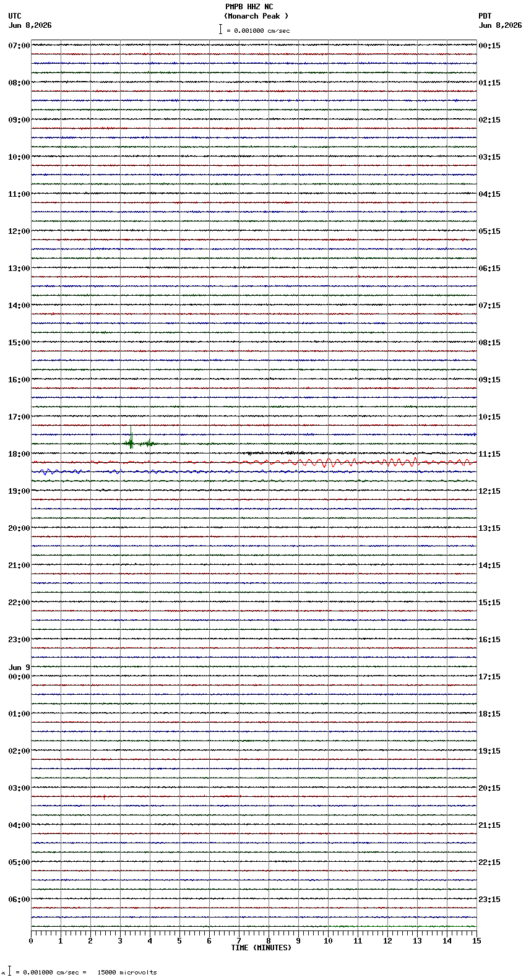The height and width of the screenshot is (980, 526).
Task: Click the red long-period wave trace at 18:00
Action: (254, 462)
